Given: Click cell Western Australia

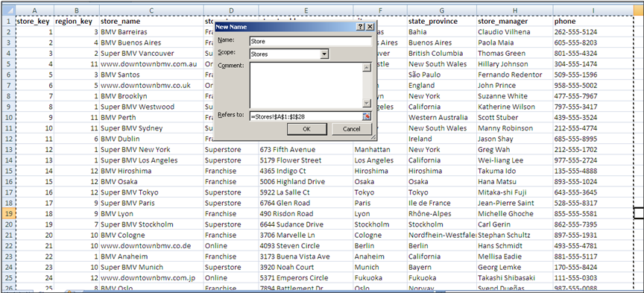Looking at the screenshot, I should point(441,118).
